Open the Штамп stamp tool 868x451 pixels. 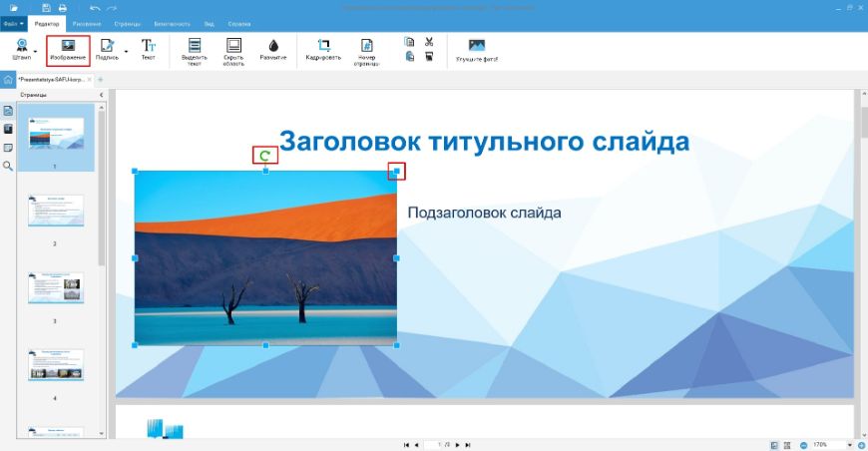coord(22,49)
